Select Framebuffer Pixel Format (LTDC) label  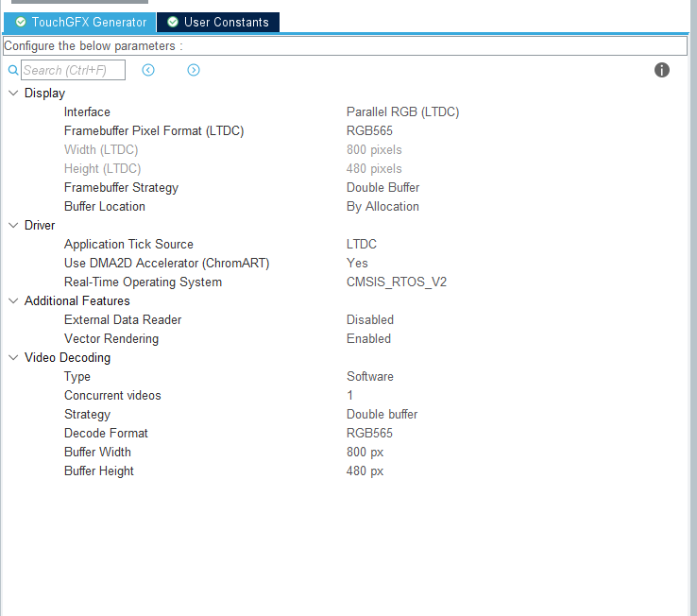coord(154,130)
